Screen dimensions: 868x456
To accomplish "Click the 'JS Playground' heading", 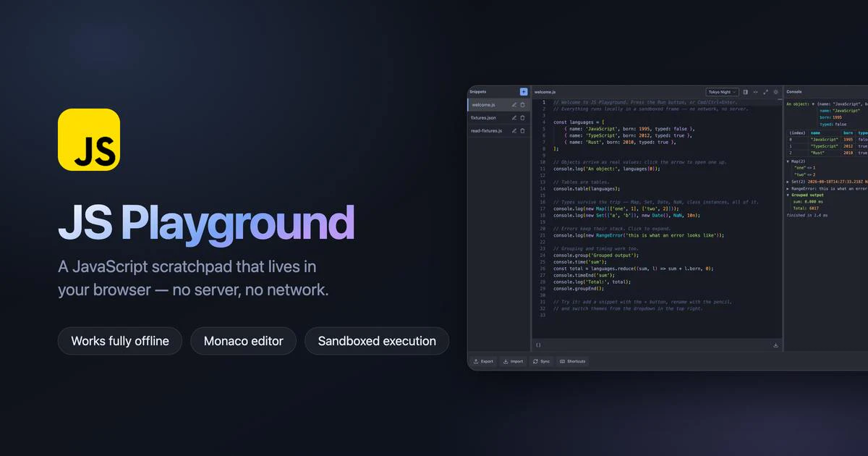I will (x=206, y=222).
